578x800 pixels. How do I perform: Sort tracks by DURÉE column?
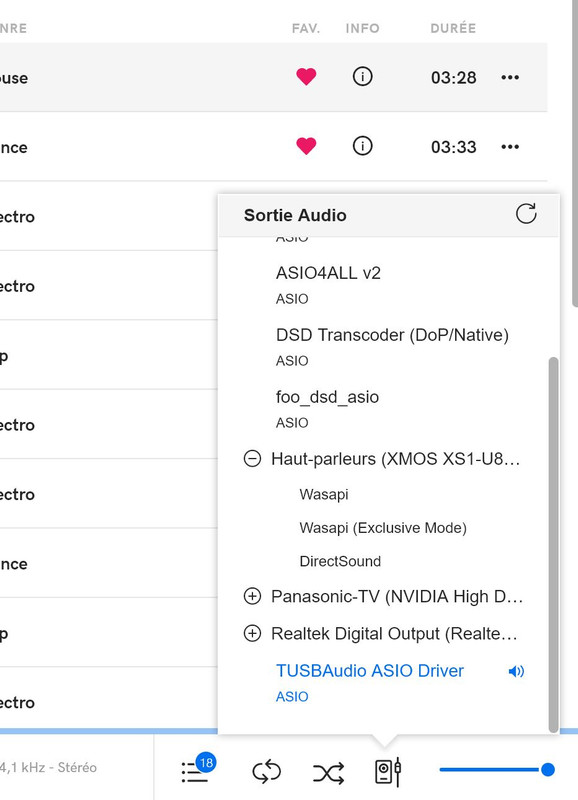point(453,29)
